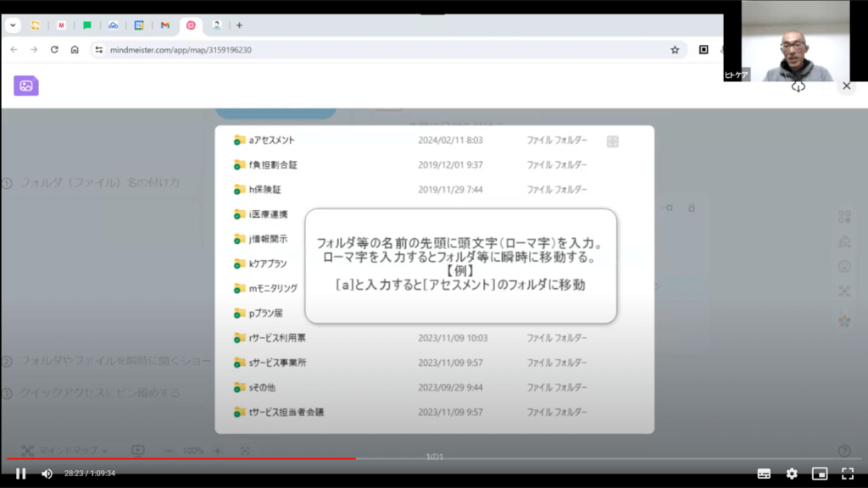Toggle miniplayer mode
Screen dimensions: 868x488
click(x=820, y=473)
